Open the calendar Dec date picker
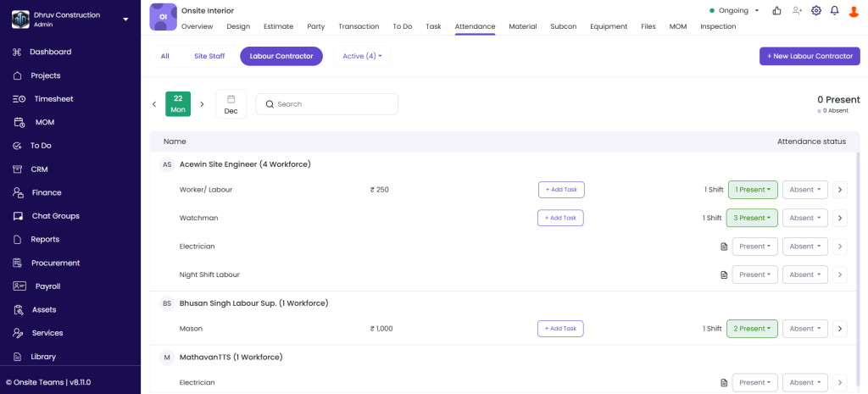Viewport: 868px width, 394px height. tap(231, 104)
